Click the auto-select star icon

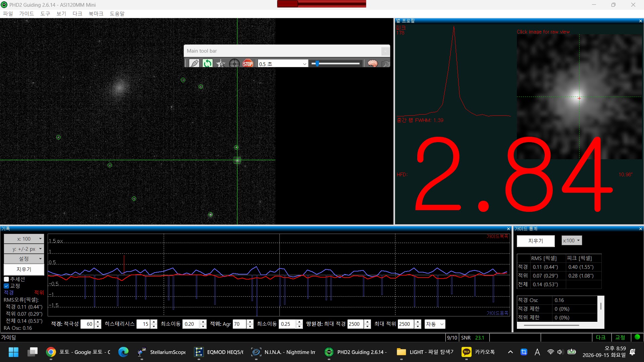[x=221, y=63]
